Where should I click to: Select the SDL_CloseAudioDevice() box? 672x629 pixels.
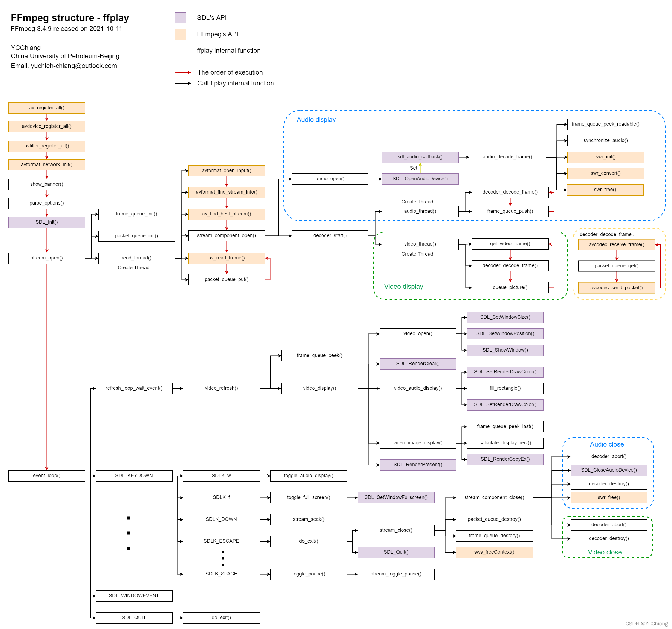609,470
